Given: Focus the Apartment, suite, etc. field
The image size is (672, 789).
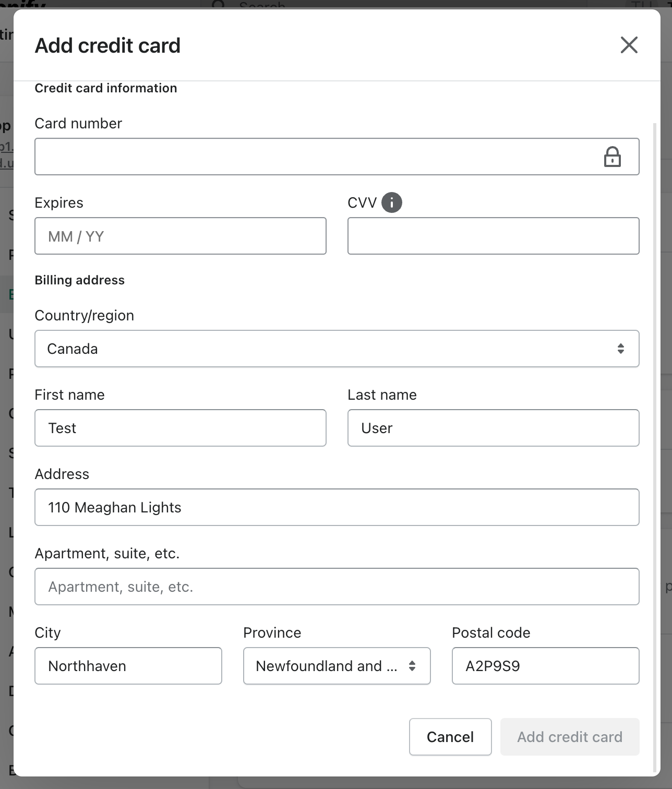Looking at the screenshot, I should point(337,587).
